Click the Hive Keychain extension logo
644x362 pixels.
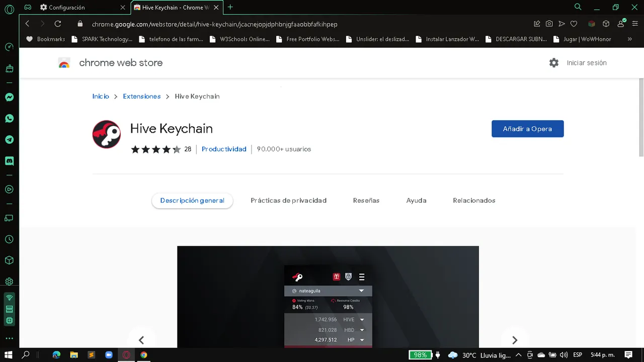point(107,134)
